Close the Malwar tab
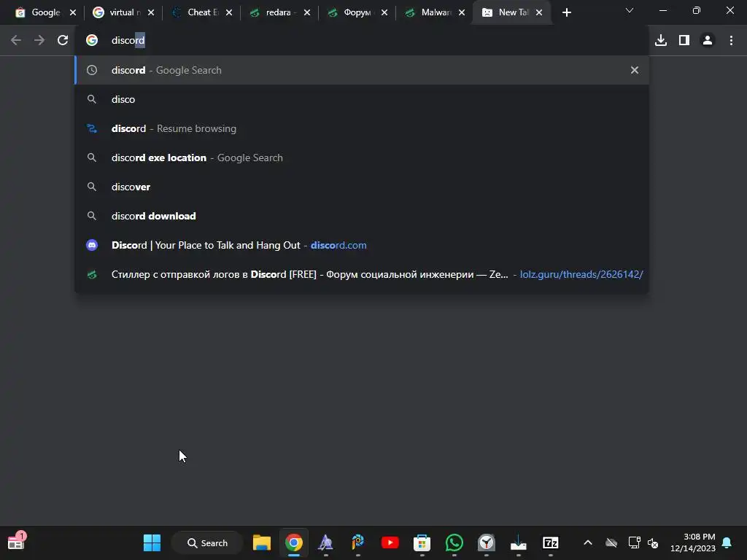Image resolution: width=747 pixels, height=560 pixels. [x=462, y=13]
